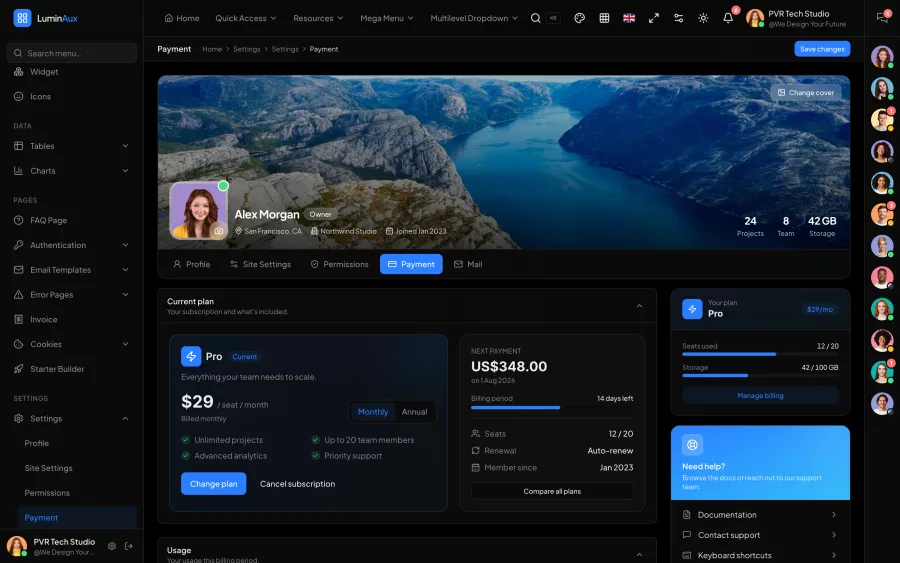Open Keyboard shortcuts help link
900x563 pixels.
click(760, 556)
